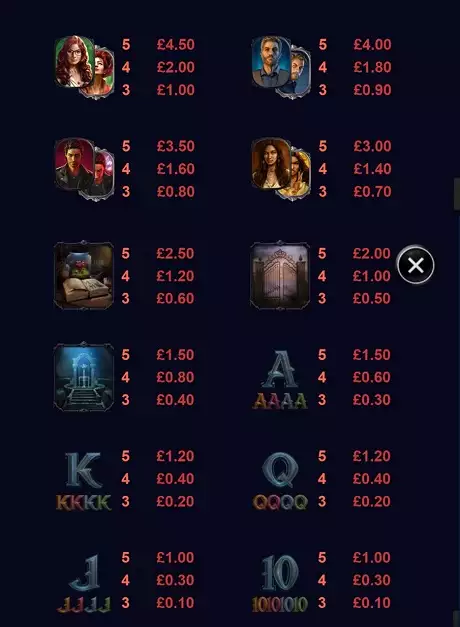Click the row of colored KKKK variants

pos(84,502)
